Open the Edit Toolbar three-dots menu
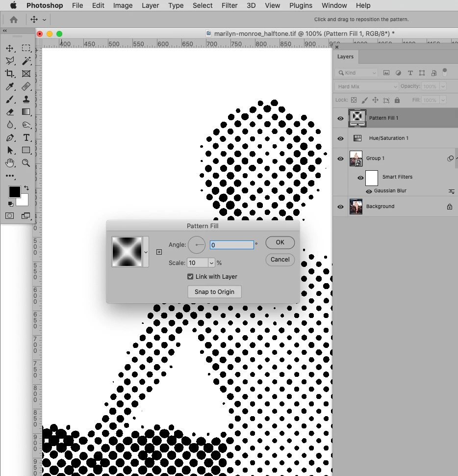The image size is (458, 476). click(10, 176)
